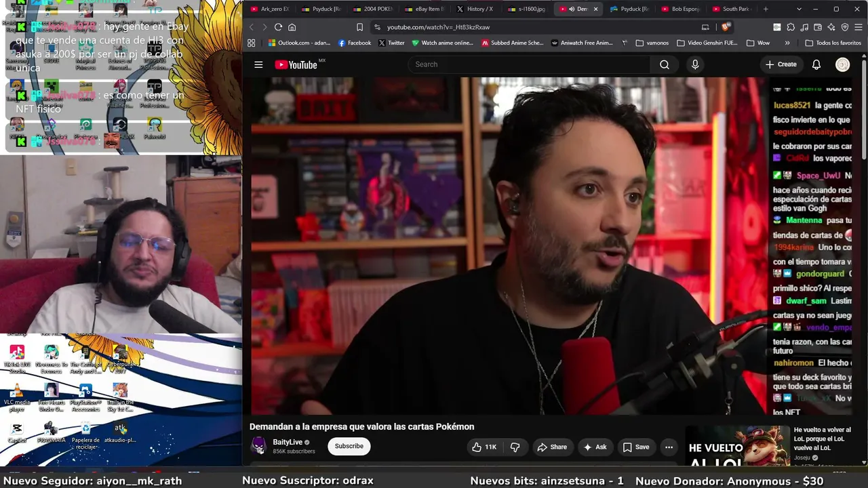Open the atkaudio-pl... desktop icon
868x488 pixels.
point(120,432)
